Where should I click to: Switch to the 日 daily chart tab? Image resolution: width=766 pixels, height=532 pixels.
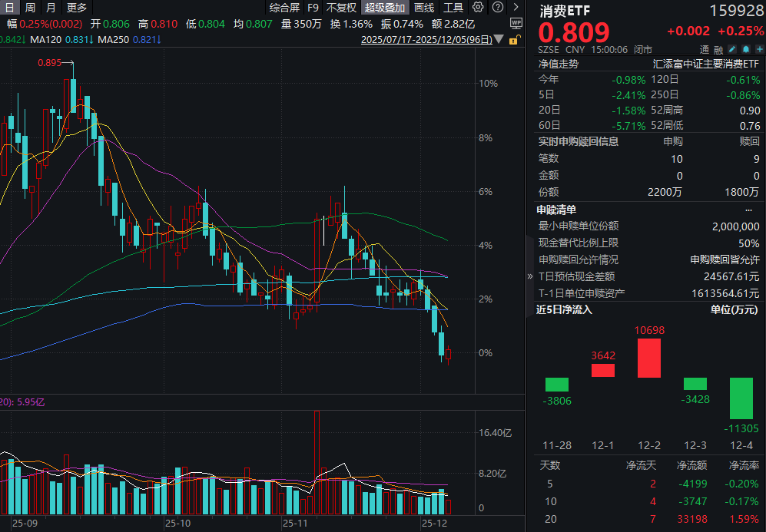[x=8, y=7]
